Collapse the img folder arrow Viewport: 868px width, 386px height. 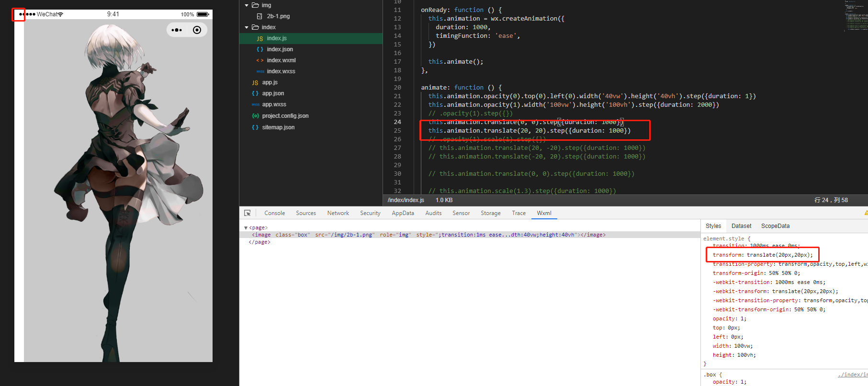click(x=247, y=5)
